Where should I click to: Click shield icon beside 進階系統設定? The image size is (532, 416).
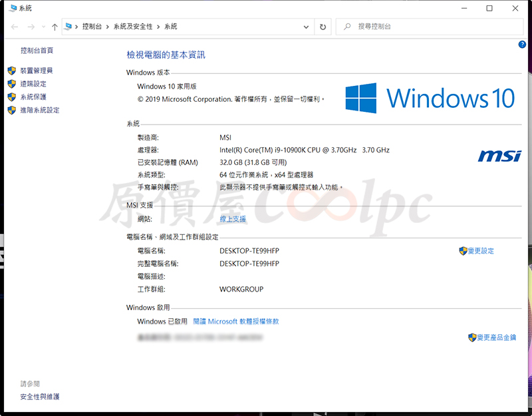[x=12, y=110]
